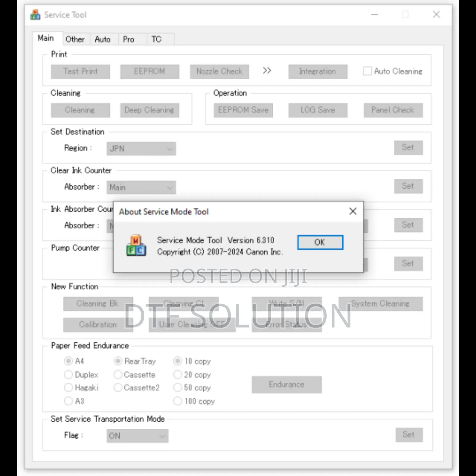Confirm the About dialog with OK
The height and width of the screenshot is (476, 476).
coord(320,242)
